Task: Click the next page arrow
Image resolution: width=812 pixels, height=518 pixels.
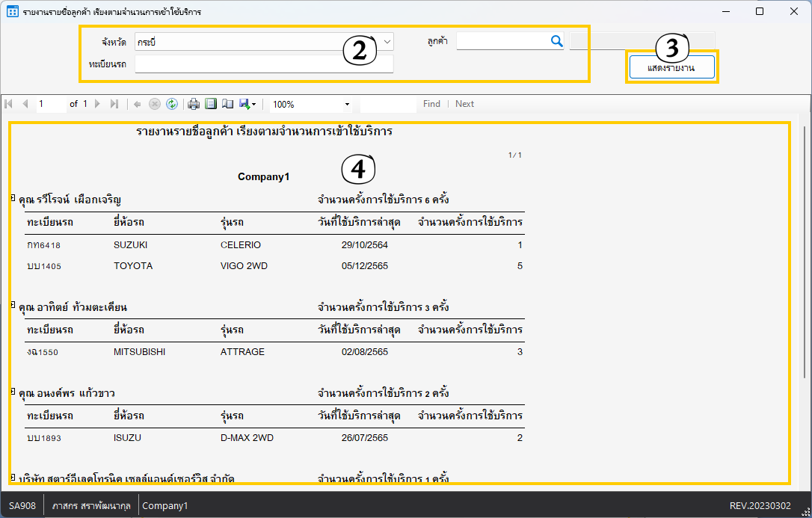Action: pyautogui.click(x=97, y=104)
